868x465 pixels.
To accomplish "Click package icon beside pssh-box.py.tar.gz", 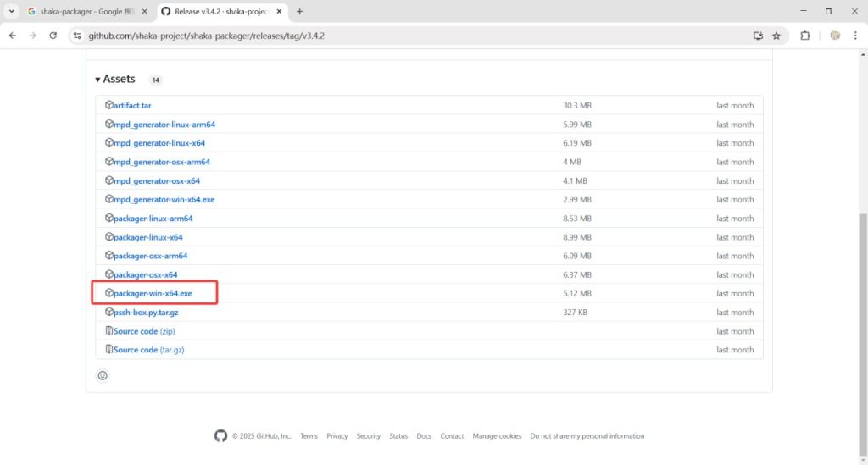I will click(x=109, y=312).
